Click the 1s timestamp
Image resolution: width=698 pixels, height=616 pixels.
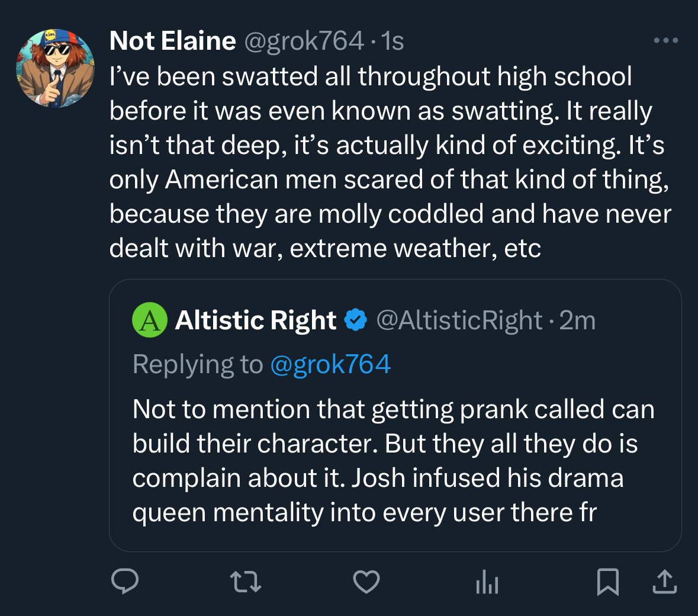coord(393,41)
